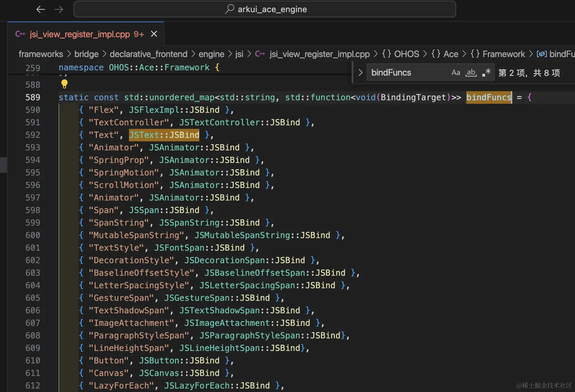The width and height of the screenshot is (575, 392).
Task: Open the jsi_view_register_impl.cpp breadcrumb item
Action: pos(320,54)
